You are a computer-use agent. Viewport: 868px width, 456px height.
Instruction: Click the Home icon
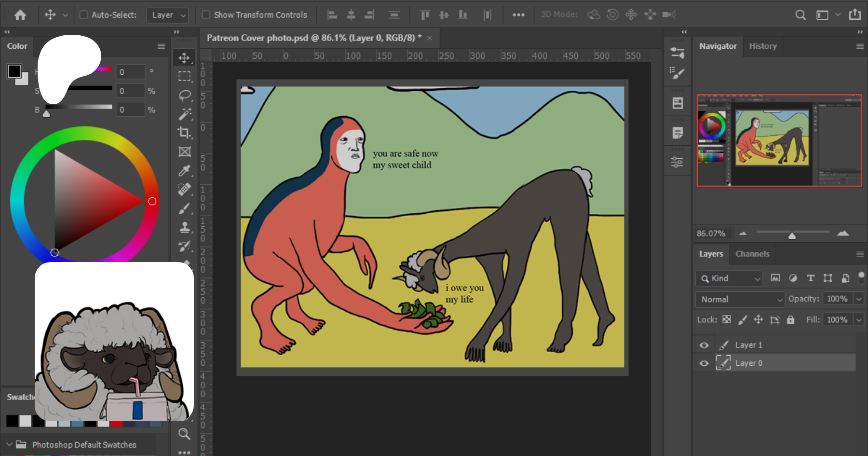(x=20, y=15)
